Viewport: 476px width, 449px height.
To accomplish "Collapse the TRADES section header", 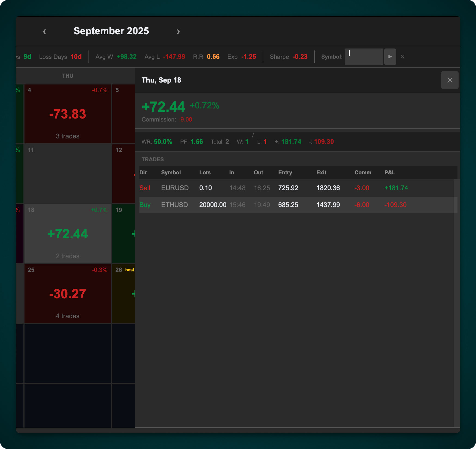I will (153, 159).
